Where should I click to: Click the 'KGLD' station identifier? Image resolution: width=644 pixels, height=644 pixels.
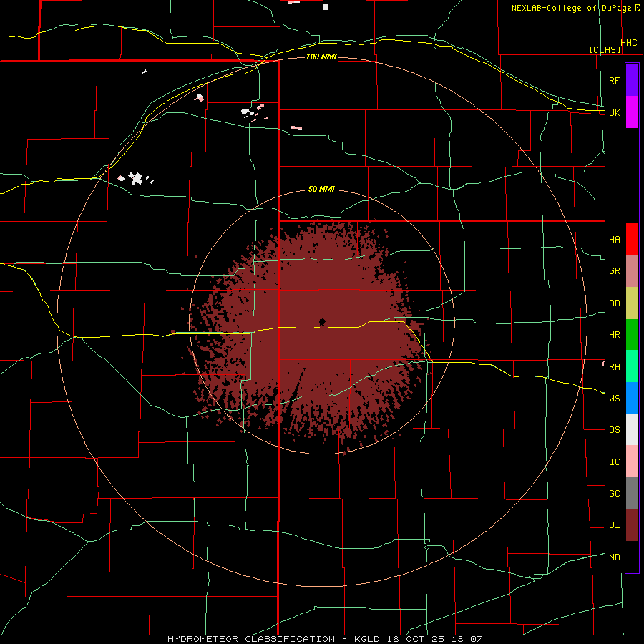coord(367,639)
